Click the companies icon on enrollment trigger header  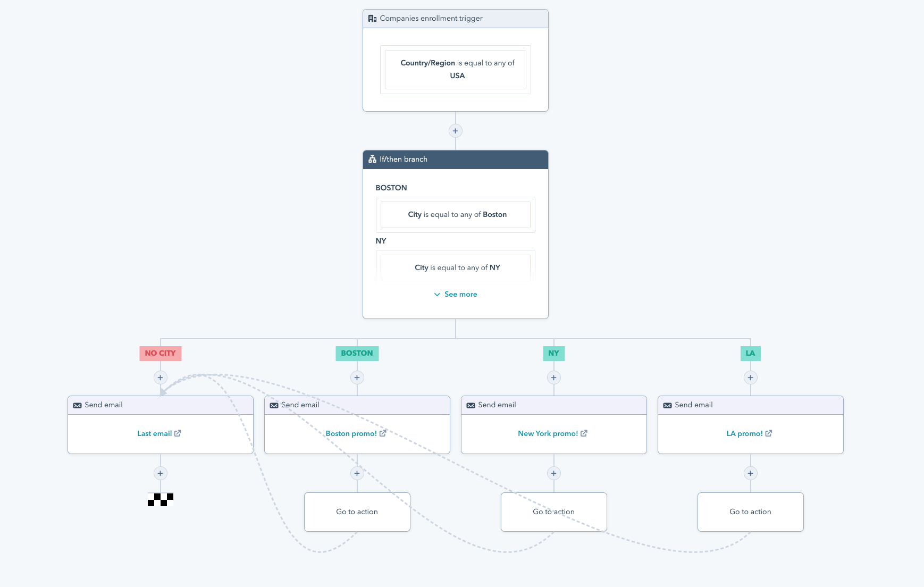(373, 18)
